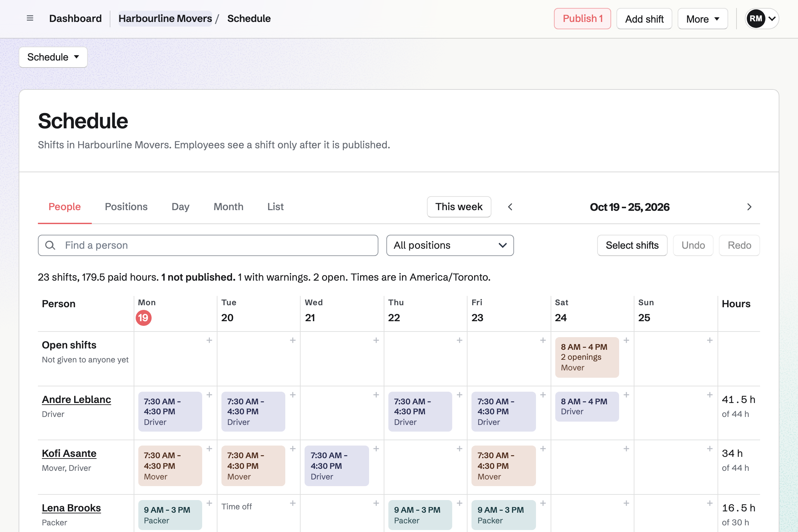Add open shift on Thursday 22
Image resolution: width=798 pixels, height=532 pixels.
[460, 340]
